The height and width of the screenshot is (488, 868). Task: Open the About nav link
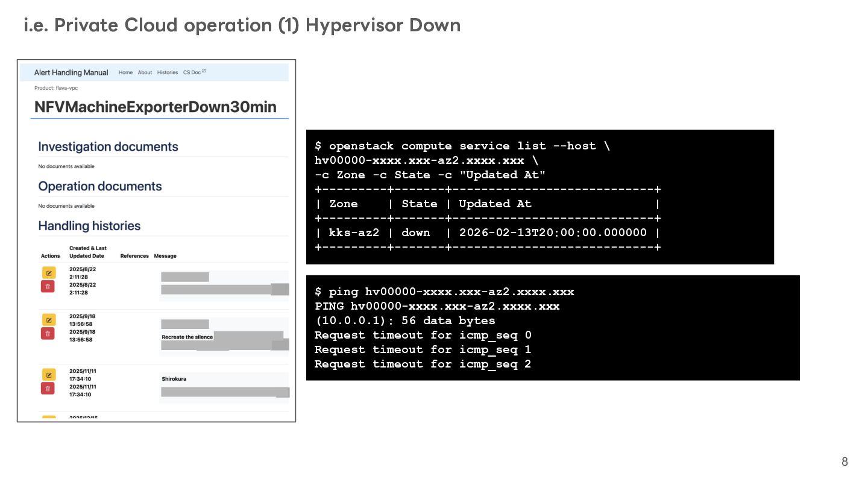point(145,72)
